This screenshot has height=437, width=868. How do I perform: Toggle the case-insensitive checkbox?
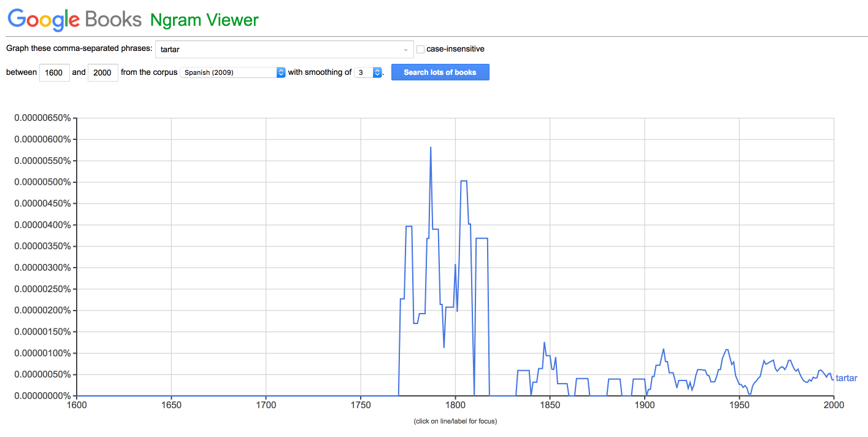[420, 49]
